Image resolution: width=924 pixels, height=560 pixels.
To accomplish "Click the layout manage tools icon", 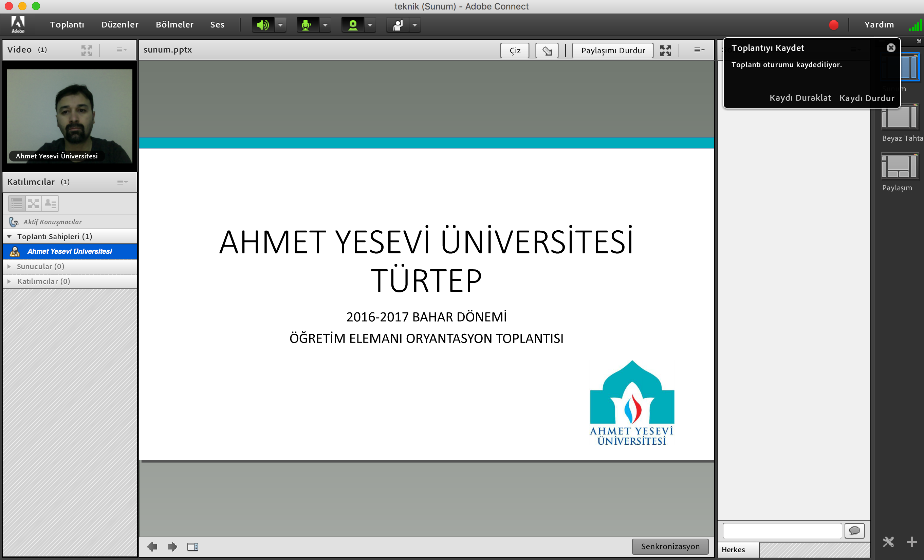I will [888, 542].
